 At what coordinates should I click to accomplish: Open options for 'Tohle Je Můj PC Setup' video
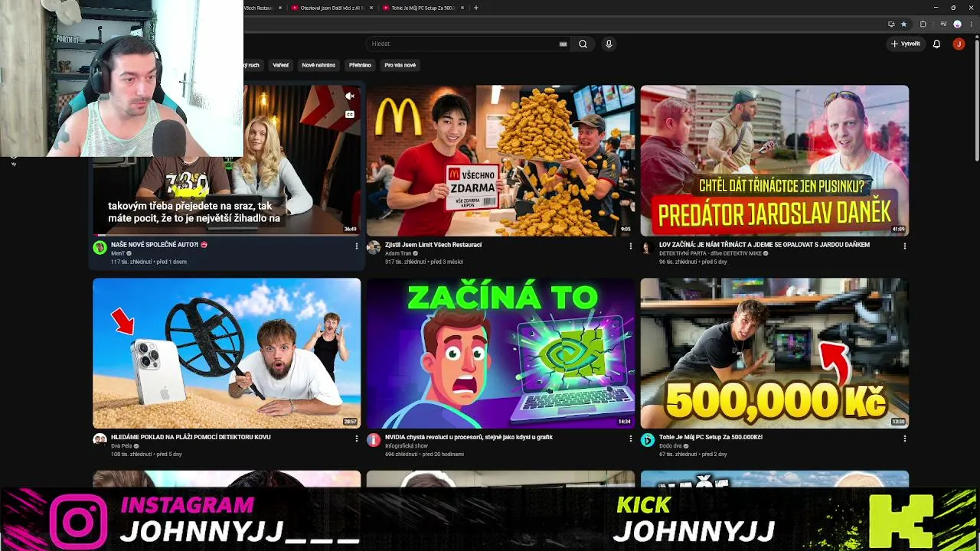[904, 439]
